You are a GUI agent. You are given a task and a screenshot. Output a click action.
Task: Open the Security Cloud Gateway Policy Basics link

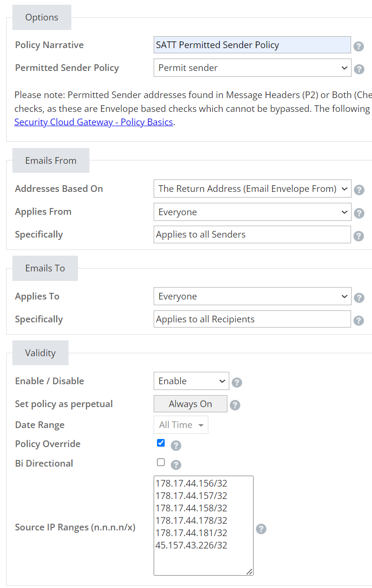point(94,122)
